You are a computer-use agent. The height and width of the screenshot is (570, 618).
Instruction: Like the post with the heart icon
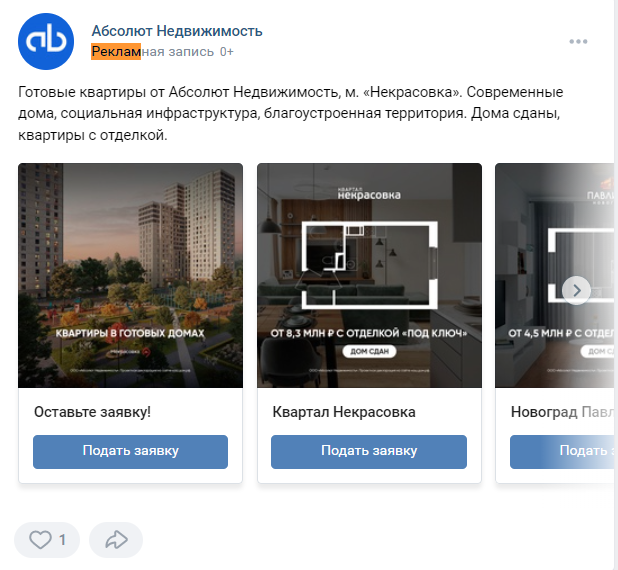[40, 540]
